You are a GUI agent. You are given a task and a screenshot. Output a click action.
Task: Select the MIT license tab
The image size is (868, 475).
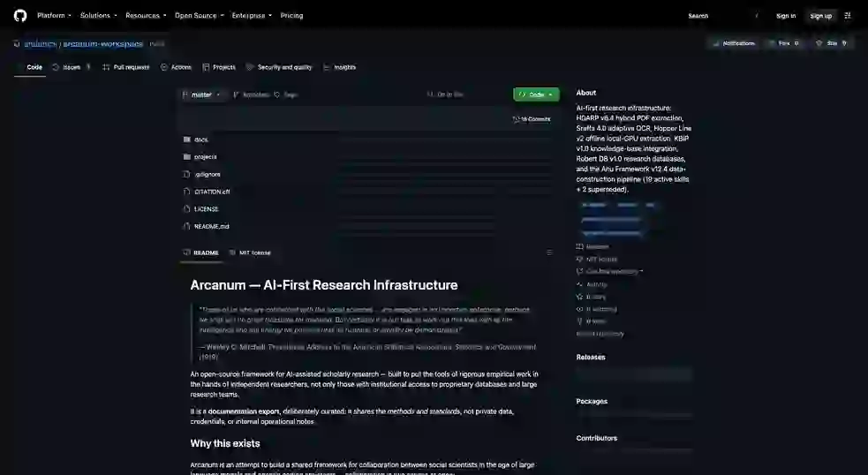(x=250, y=253)
